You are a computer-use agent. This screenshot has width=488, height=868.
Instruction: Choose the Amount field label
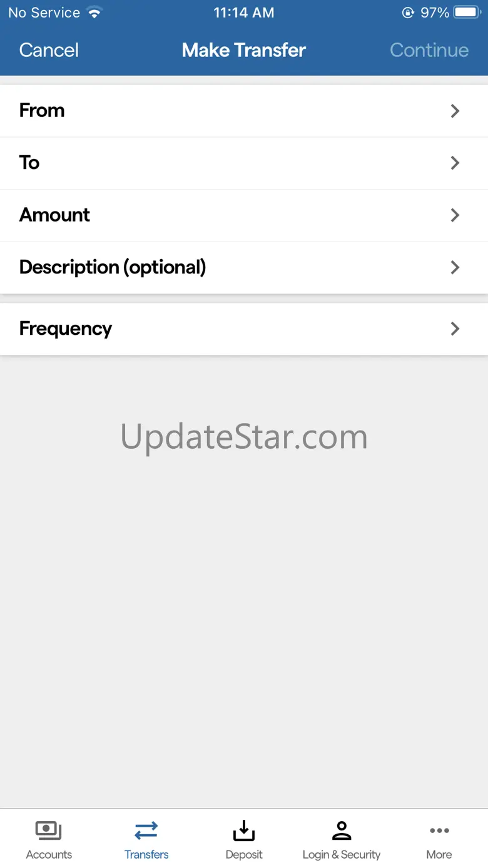coord(54,215)
